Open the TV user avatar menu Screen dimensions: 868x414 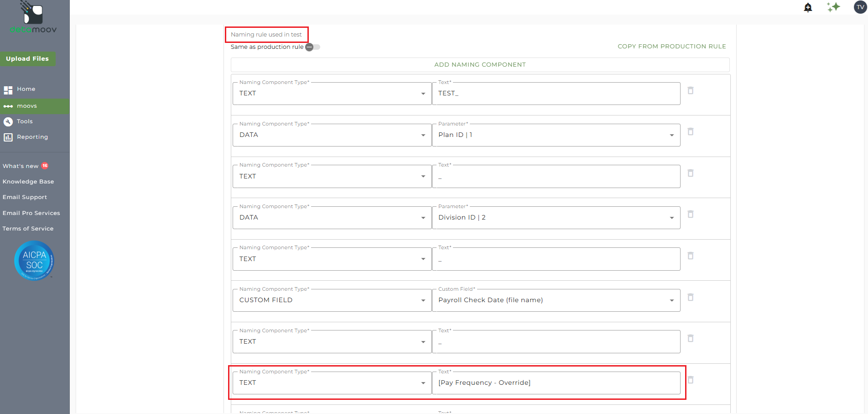[x=860, y=7]
